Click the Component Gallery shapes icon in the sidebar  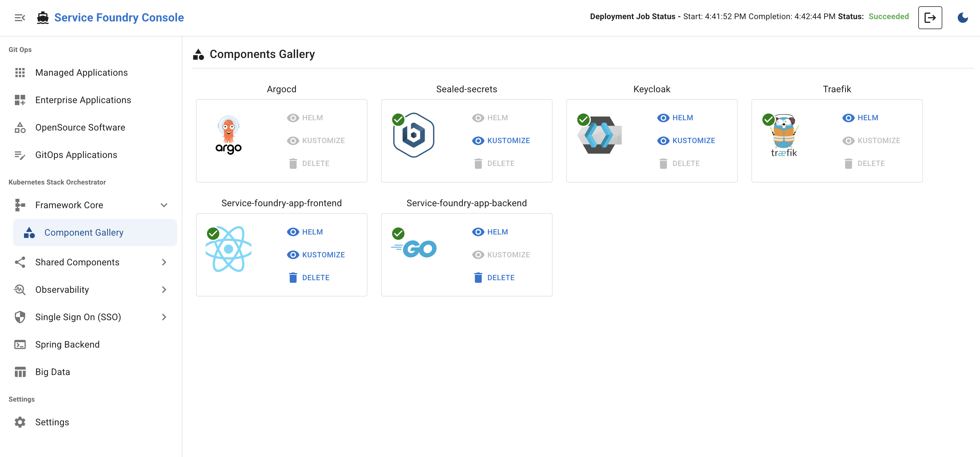click(29, 232)
